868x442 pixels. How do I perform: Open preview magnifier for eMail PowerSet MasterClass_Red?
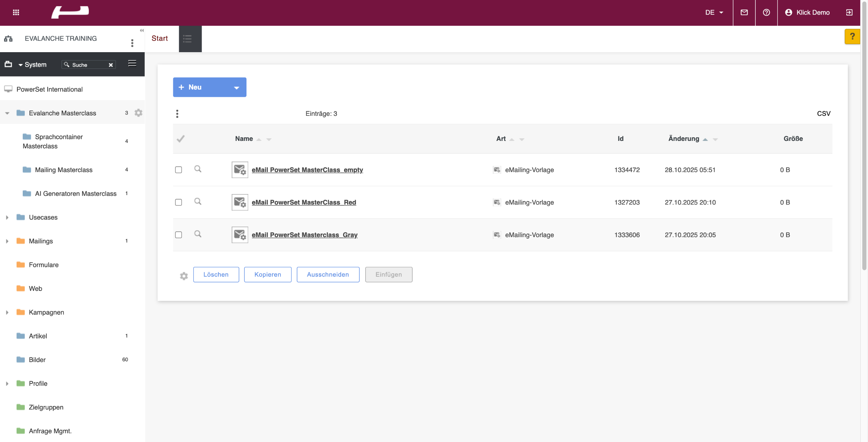point(198,202)
